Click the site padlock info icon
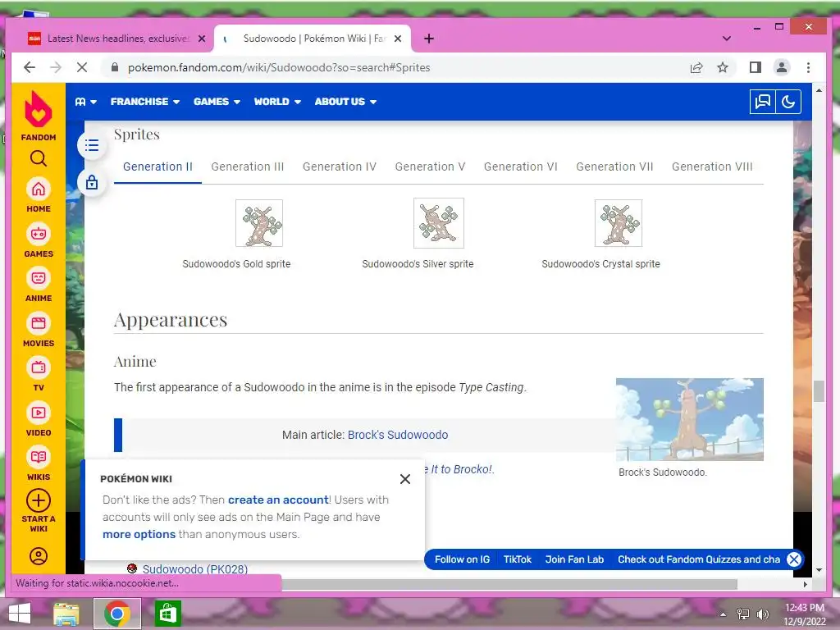 pyautogui.click(x=114, y=67)
